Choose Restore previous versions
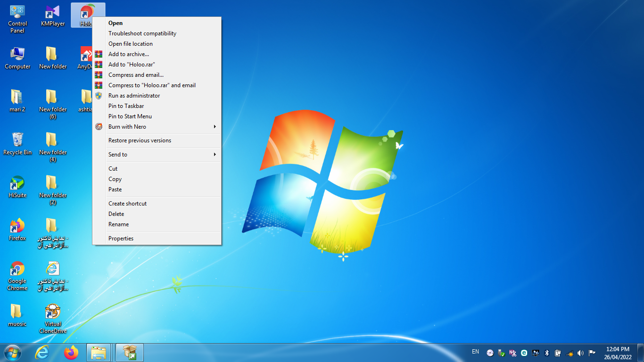Image resolution: width=644 pixels, height=362 pixels. (x=157, y=140)
